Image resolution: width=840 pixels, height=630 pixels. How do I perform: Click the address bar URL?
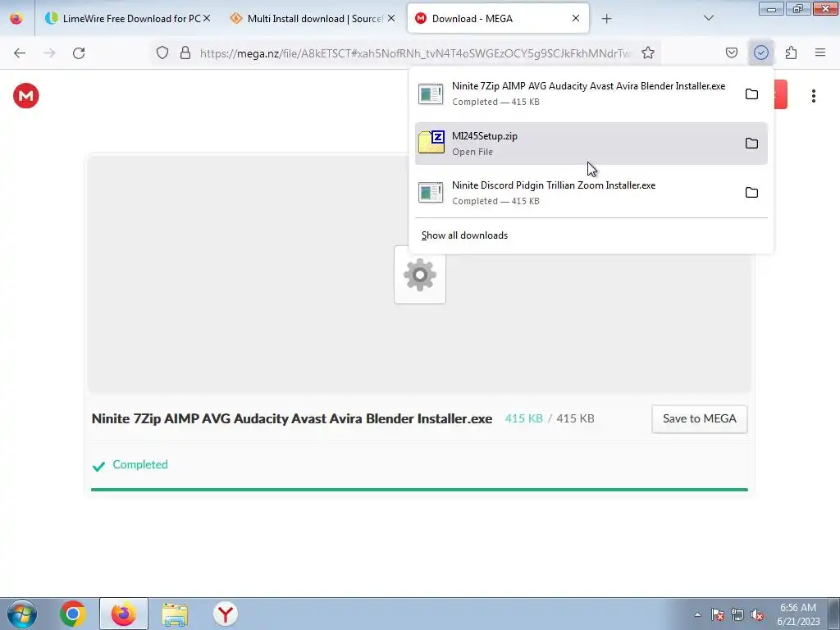click(x=415, y=52)
